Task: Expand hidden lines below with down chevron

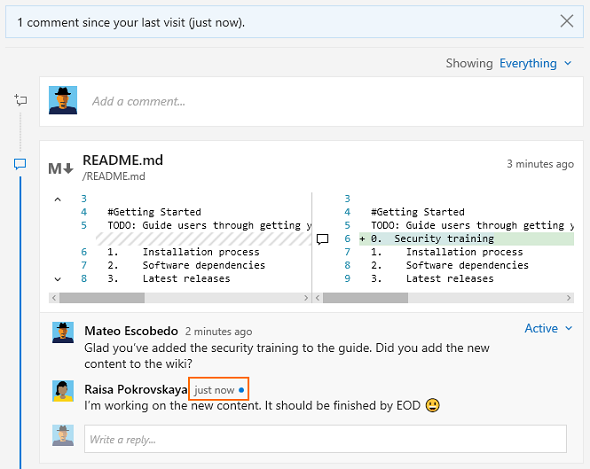Action: point(58,279)
